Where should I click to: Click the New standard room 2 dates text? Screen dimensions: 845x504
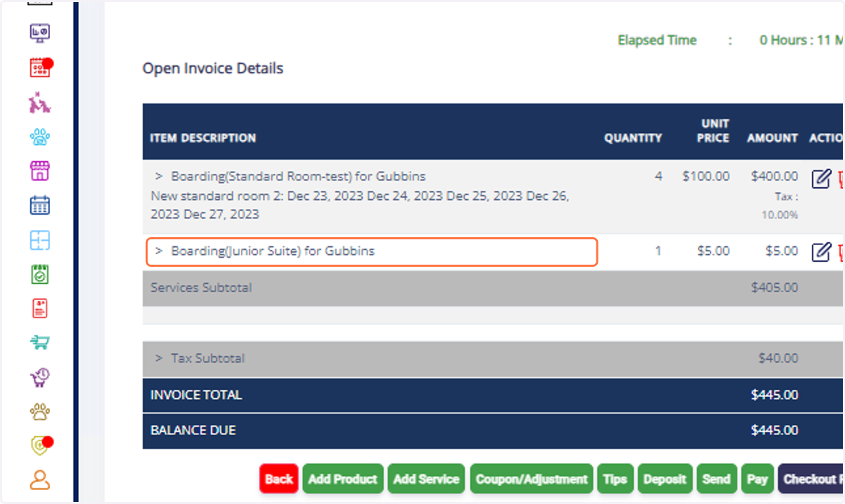(x=360, y=205)
